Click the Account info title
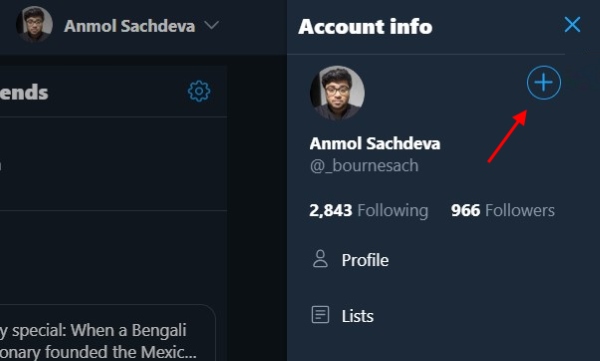This screenshot has width=600, height=361. coord(365,27)
